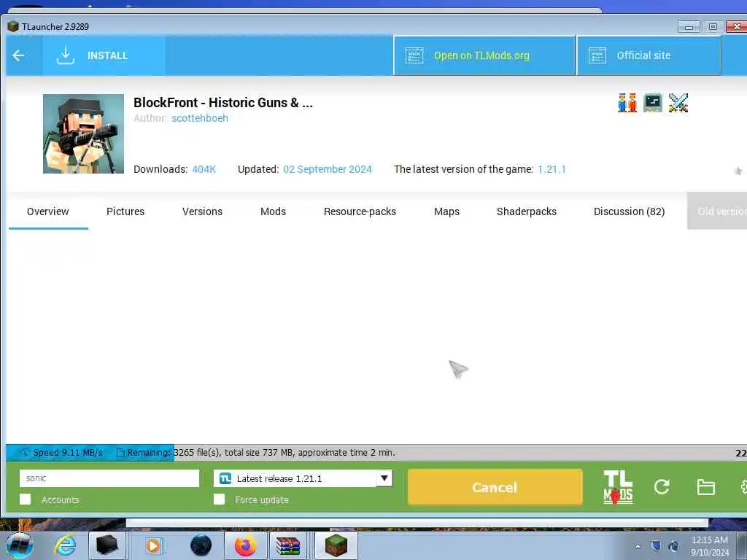Open the Windows Start menu
Image resolution: width=747 pixels, height=560 pixels.
19,545
